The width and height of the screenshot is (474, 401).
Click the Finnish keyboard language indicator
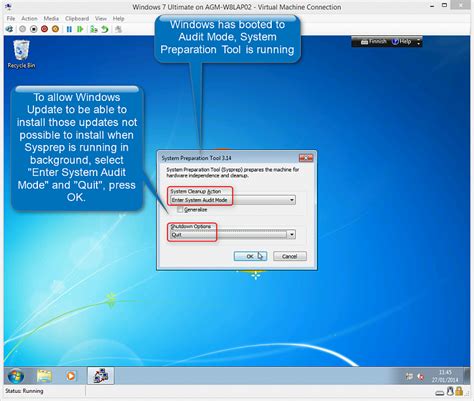[x=373, y=42]
